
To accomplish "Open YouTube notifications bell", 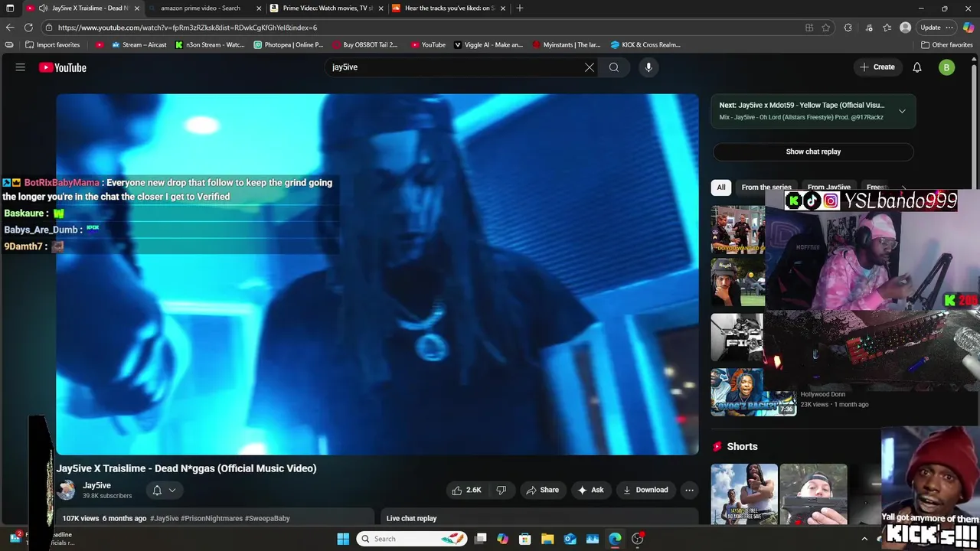I will click(917, 67).
